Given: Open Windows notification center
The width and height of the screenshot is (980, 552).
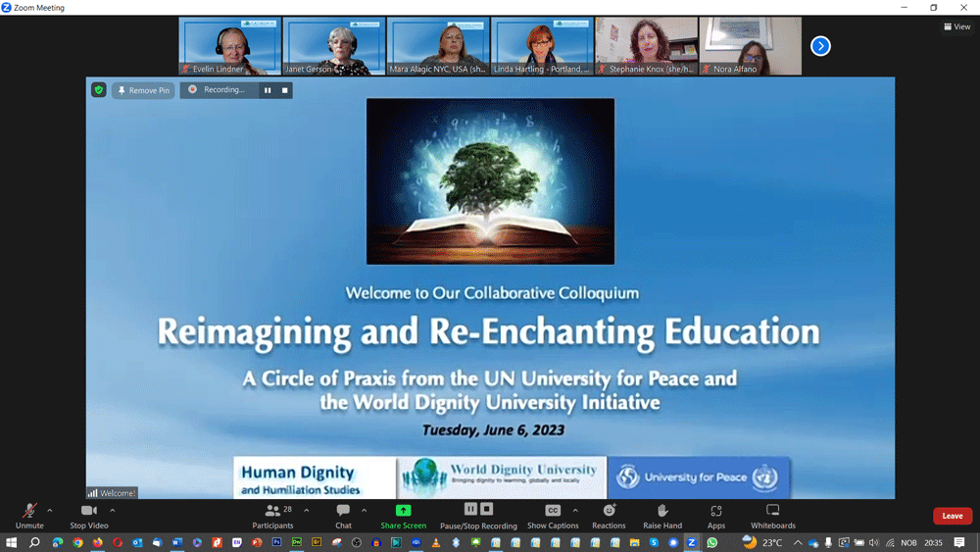Looking at the screenshot, I should pyautogui.click(x=959, y=542).
